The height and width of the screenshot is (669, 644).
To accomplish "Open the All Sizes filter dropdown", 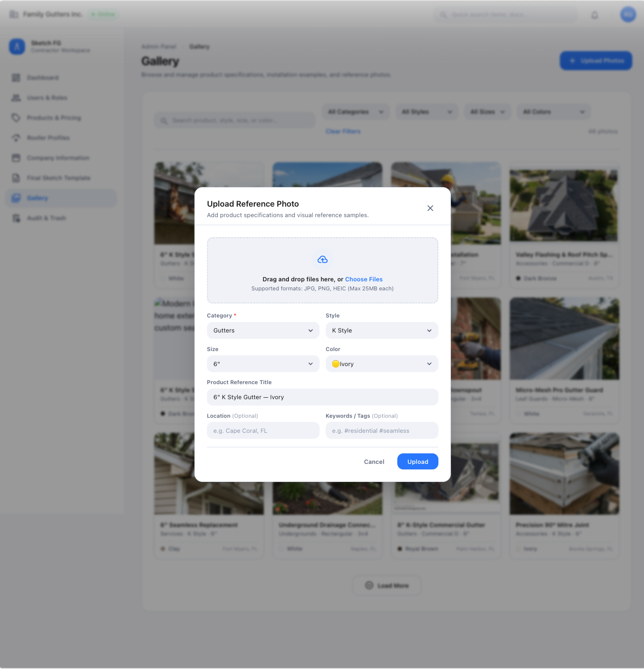I will click(488, 112).
